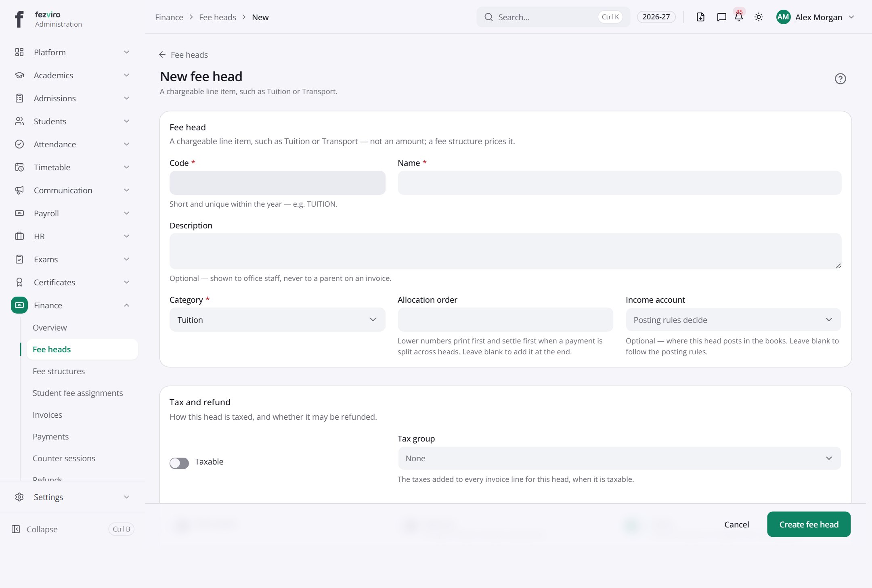Screen dimensions: 872x588
Task: Open the help question mark icon
Action: click(840, 79)
